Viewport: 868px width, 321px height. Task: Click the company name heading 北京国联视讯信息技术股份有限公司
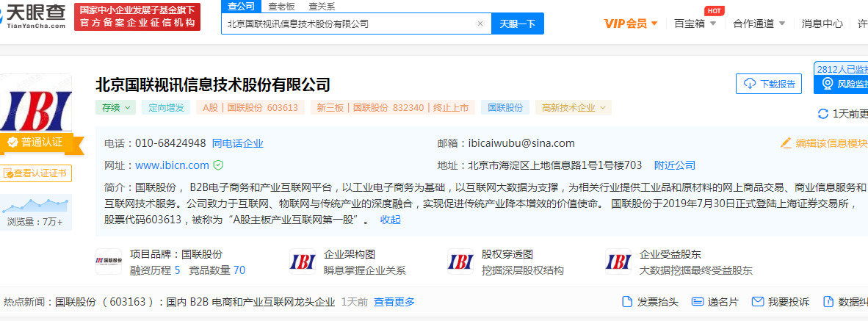click(212, 84)
